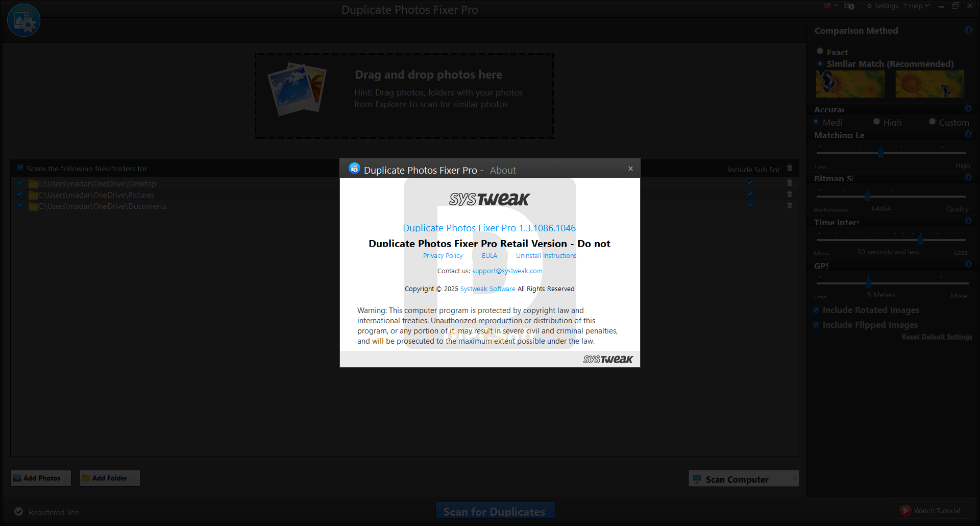Toggle Include Sub Folders for Pictures row
The image size is (980, 526).
(x=750, y=194)
